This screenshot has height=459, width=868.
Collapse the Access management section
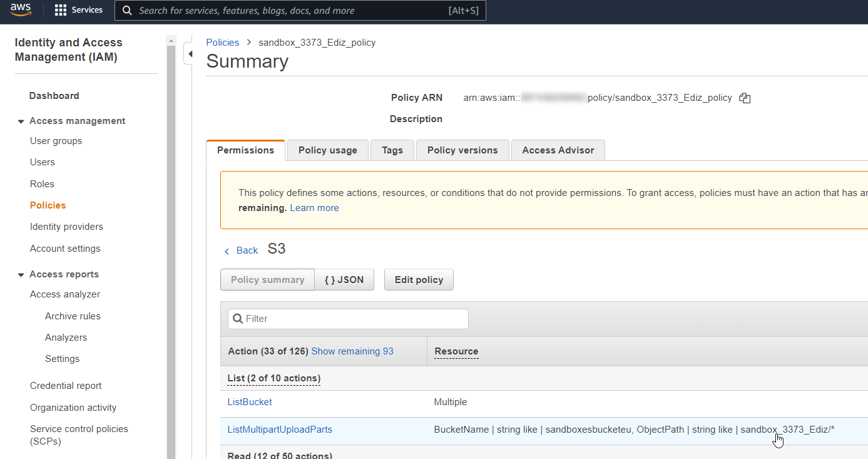click(21, 121)
